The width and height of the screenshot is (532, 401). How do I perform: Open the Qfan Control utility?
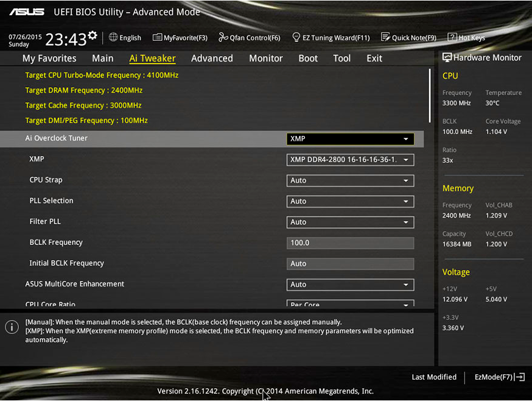click(x=249, y=37)
